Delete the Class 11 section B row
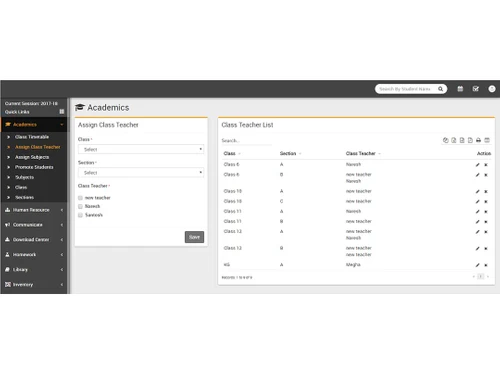500x375 pixels. coord(486,221)
